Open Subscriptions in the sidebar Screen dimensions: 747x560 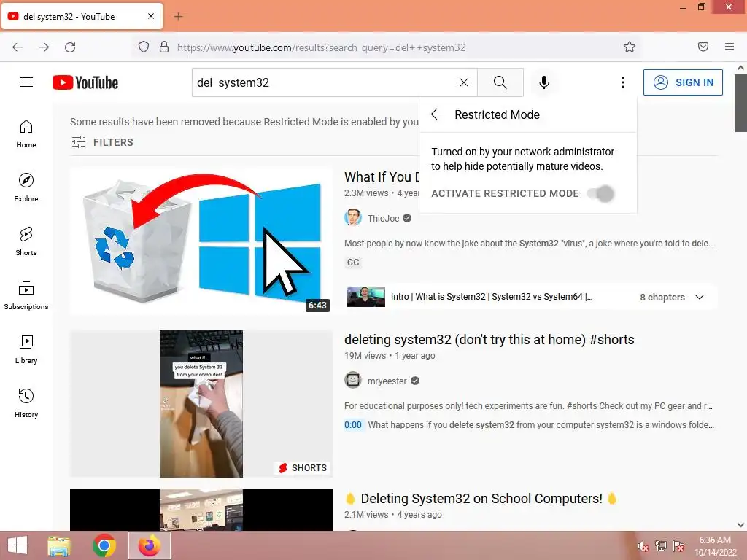click(26, 295)
